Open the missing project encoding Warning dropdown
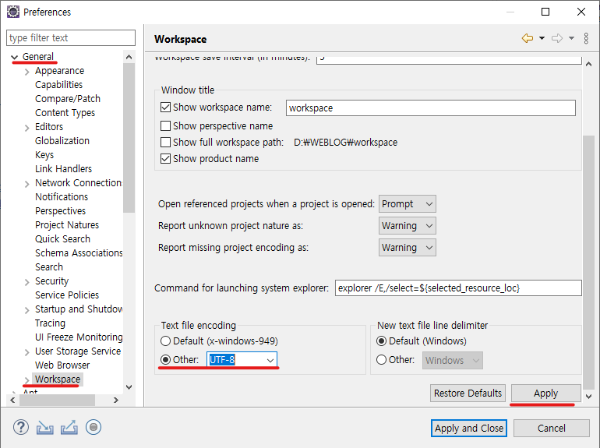600x448 pixels. tap(407, 248)
